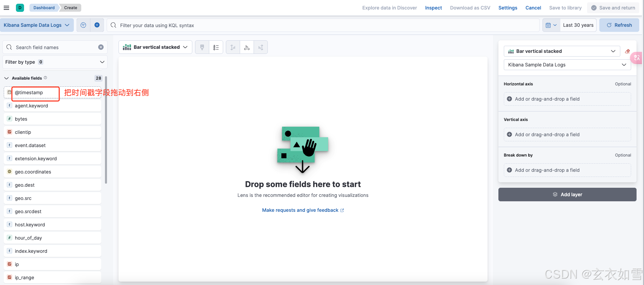Click Save to library
Image resolution: width=644 pixels, height=285 pixels.
point(565,8)
